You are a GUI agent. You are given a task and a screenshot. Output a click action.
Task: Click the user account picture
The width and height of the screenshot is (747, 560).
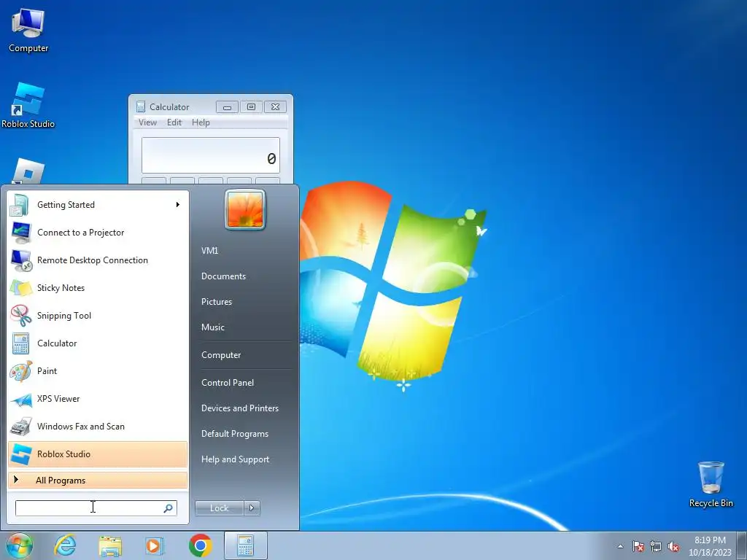(245, 209)
